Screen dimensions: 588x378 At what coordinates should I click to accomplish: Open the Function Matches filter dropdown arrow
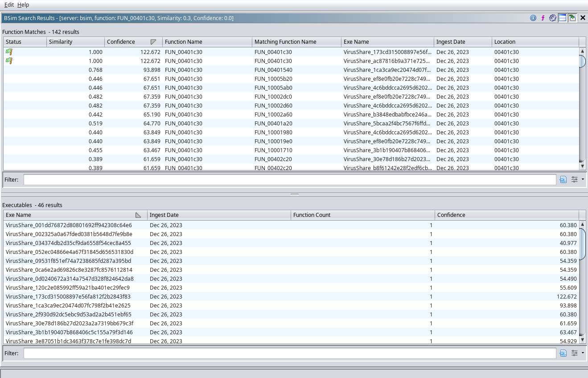(x=583, y=179)
